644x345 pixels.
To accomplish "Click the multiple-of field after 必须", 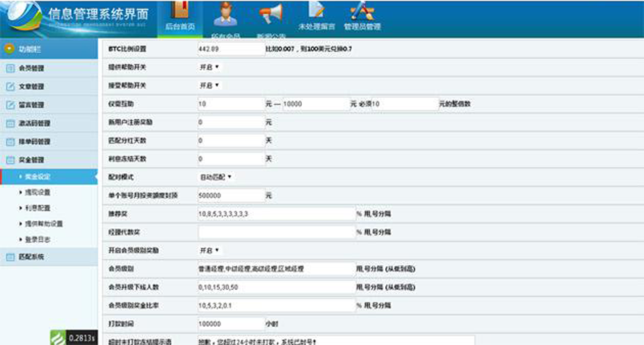I will (405, 104).
